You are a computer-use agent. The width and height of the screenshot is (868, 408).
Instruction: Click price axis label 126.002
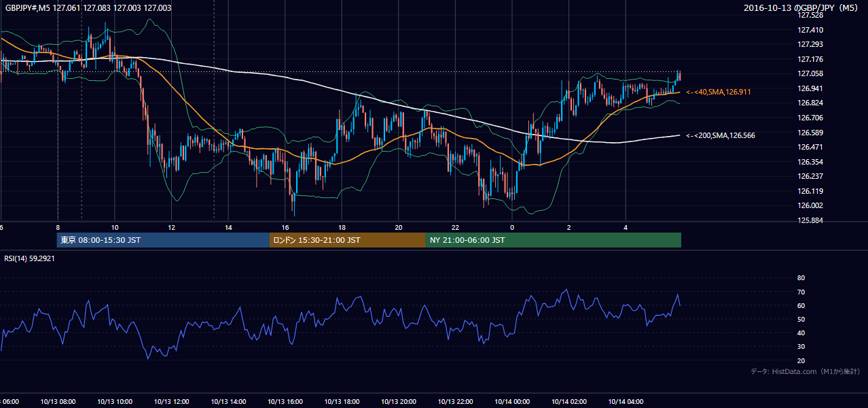(810, 205)
